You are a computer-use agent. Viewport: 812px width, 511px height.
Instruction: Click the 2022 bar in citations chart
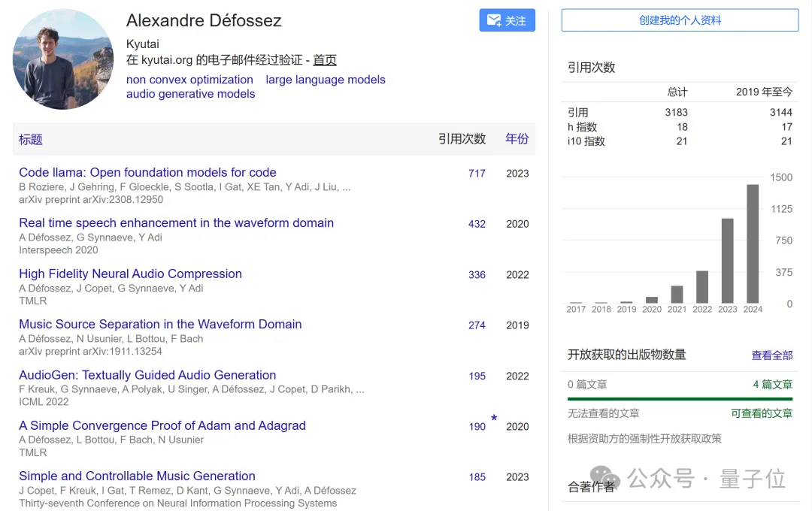(x=702, y=287)
